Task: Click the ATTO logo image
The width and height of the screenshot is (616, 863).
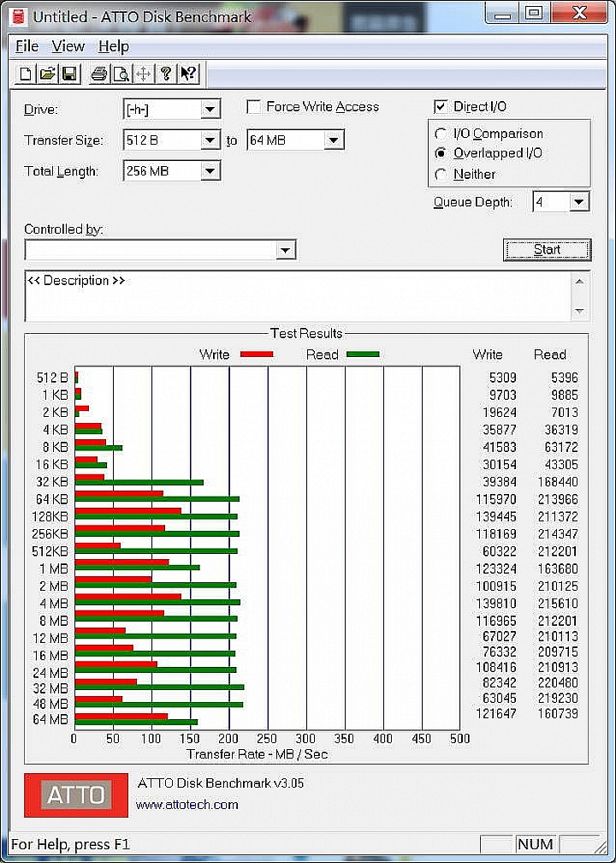Action: click(x=76, y=795)
